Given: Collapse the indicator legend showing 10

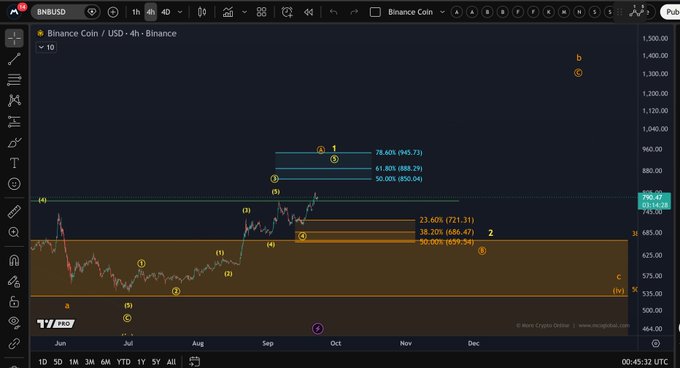Looking at the screenshot, I should pyautogui.click(x=46, y=47).
